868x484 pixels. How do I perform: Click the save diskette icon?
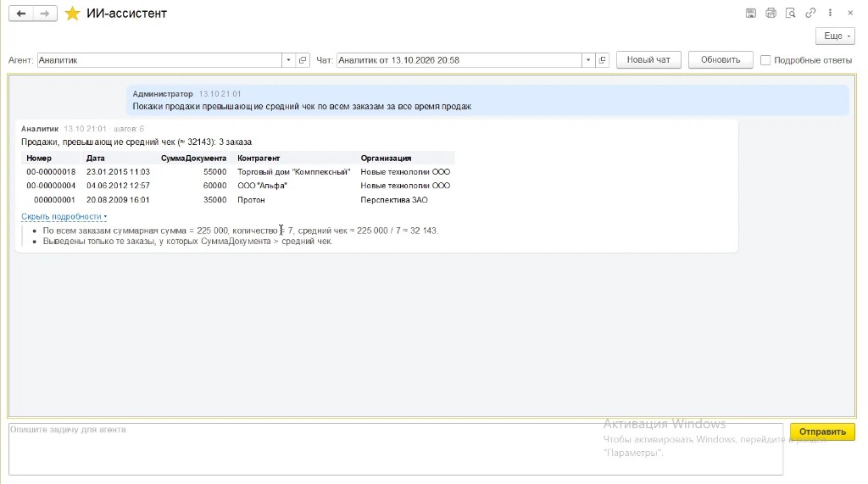751,13
